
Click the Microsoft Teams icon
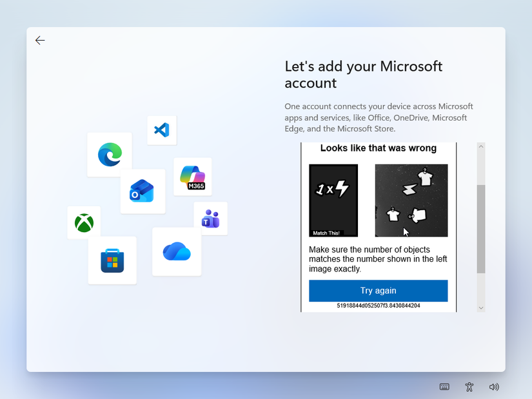click(211, 219)
